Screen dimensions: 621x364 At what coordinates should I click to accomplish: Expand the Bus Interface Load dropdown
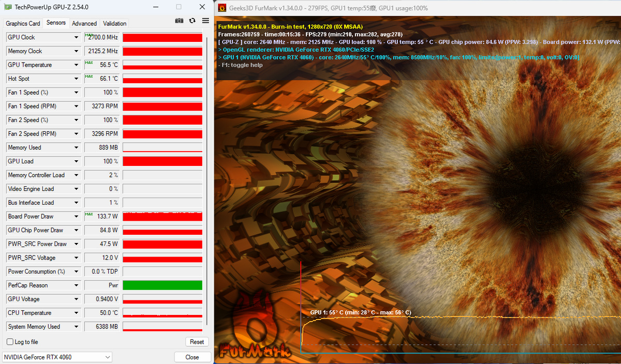click(x=77, y=203)
